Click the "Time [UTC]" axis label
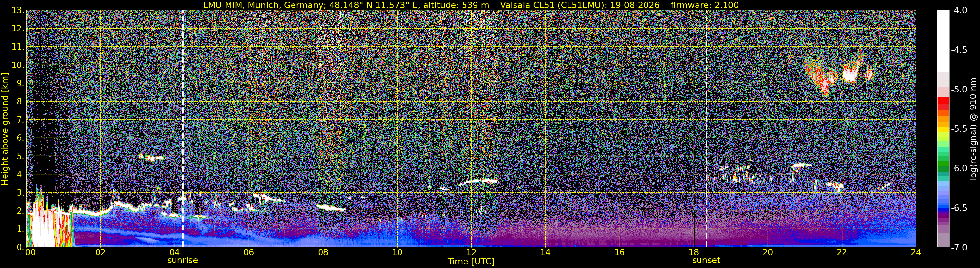This screenshot has width=980, height=268. 471,261
